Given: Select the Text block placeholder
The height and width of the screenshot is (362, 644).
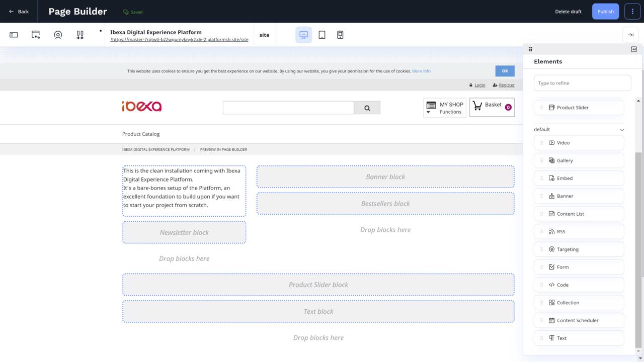Looking at the screenshot, I should (318, 311).
